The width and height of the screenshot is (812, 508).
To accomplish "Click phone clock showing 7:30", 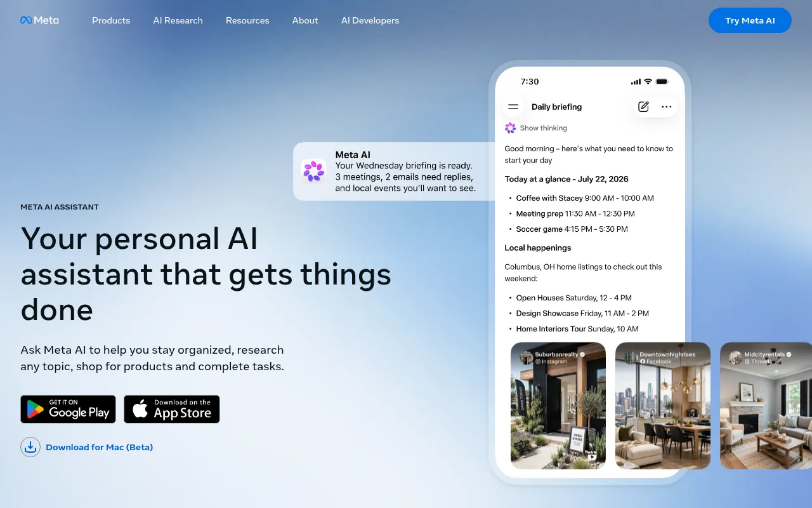I will [530, 81].
